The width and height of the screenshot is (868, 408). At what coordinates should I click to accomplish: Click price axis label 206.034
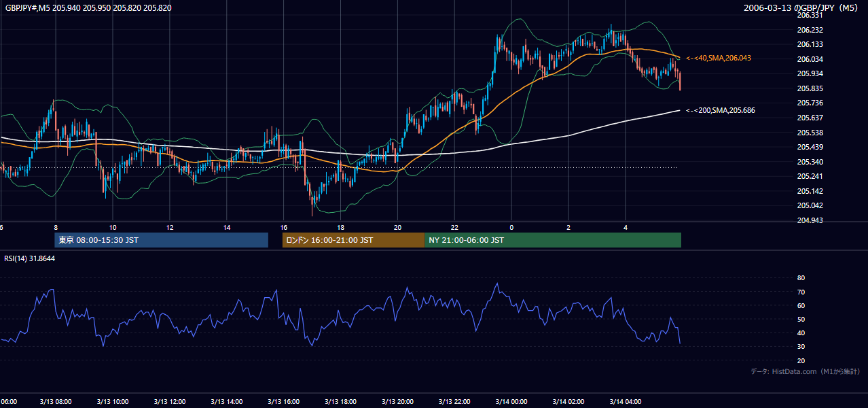coord(810,59)
